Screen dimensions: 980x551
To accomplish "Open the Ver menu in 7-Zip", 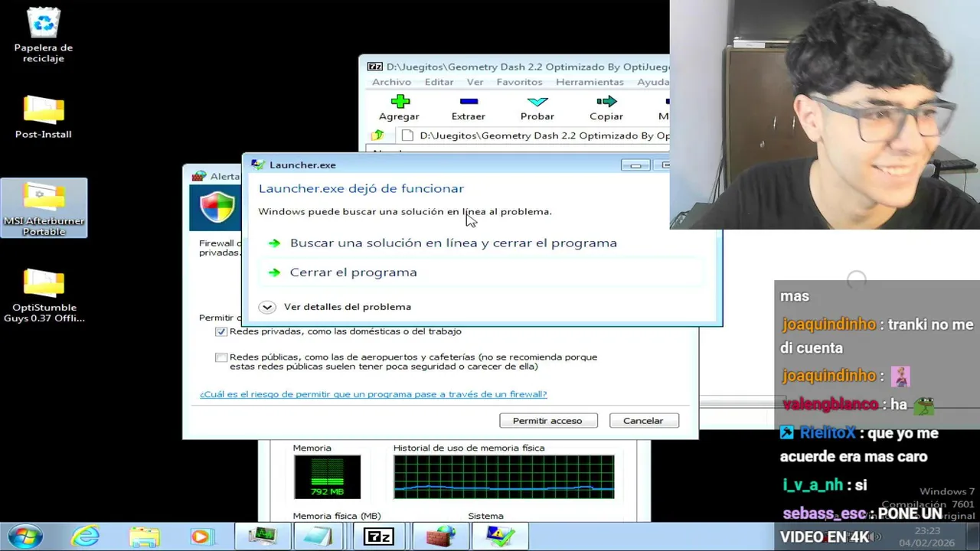I will tap(475, 82).
